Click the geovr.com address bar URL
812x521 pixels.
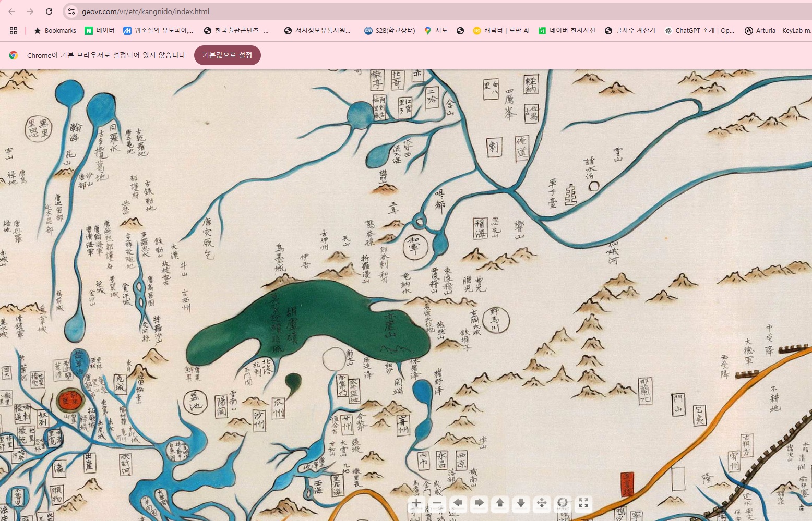point(146,11)
